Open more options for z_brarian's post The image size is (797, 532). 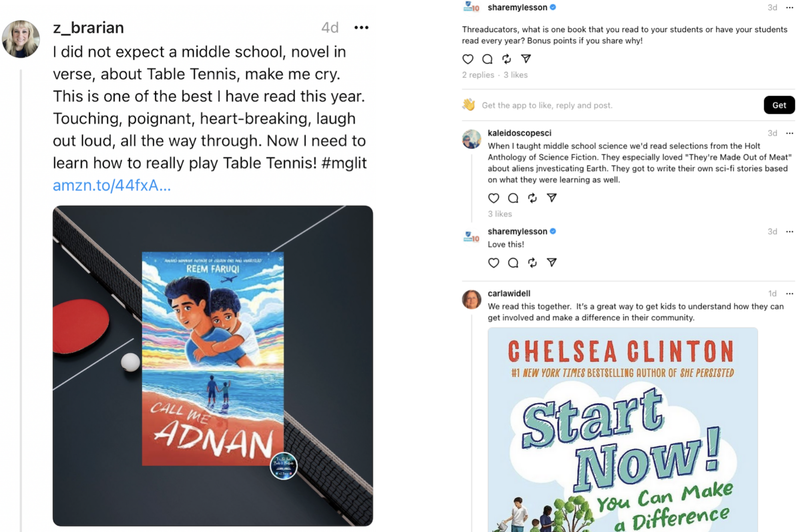click(x=361, y=28)
